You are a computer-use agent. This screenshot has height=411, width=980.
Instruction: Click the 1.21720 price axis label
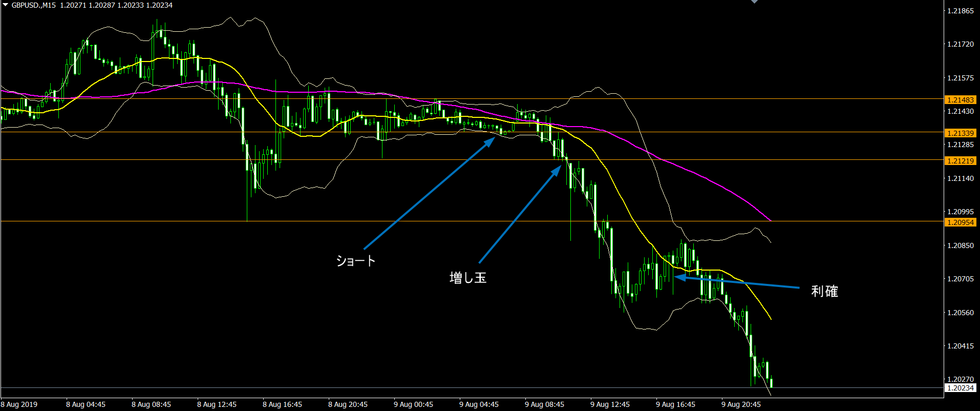pyautogui.click(x=961, y=45)
